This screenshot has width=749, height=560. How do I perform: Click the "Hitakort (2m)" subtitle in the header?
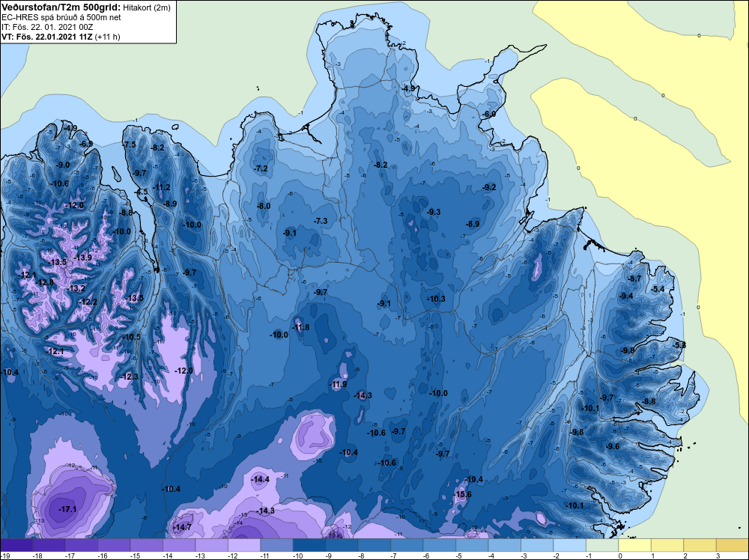point(146,7)
